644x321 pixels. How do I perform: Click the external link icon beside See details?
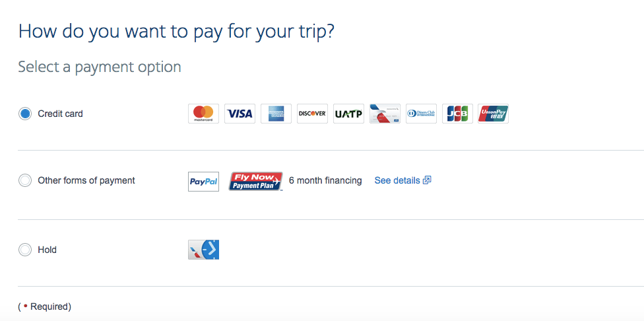(427, 180)
